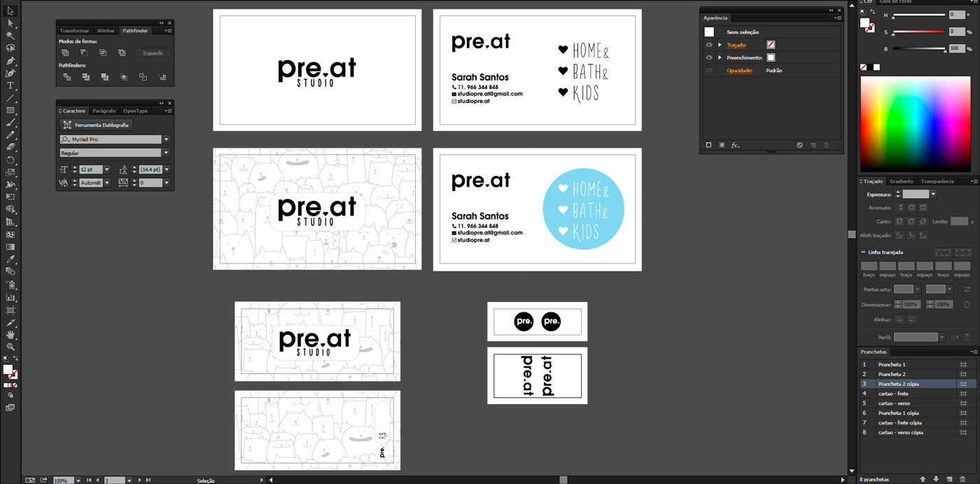Screen dimensions: 980x484
Task: Click the Divide pathfinder icon
Action: [67, 77]
